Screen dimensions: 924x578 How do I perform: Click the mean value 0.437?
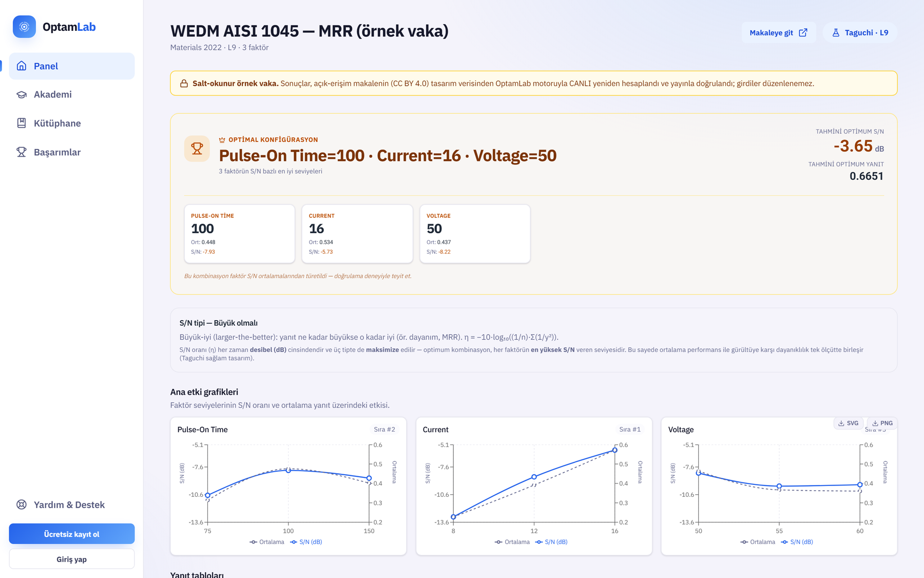[x=444, y=242]
